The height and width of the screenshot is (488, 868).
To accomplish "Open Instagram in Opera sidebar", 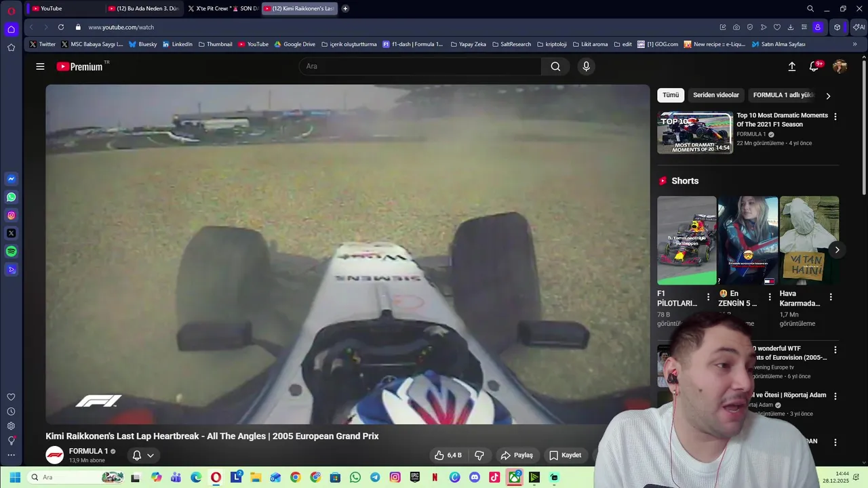I will [11, 216].
